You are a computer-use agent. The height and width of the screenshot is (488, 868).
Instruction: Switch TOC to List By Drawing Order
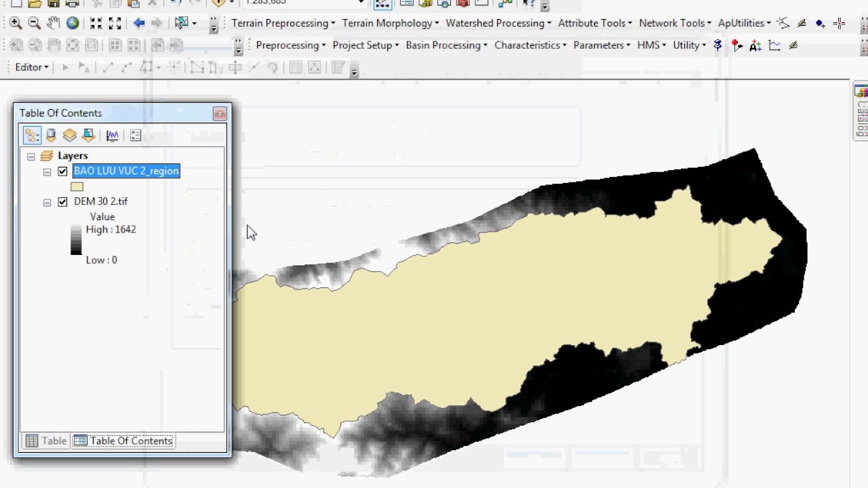point(32,136)
